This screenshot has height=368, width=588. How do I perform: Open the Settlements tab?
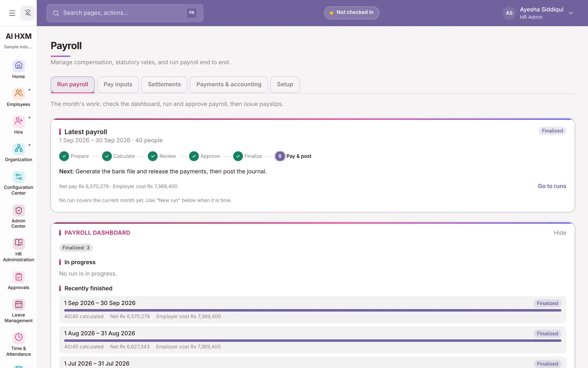(164, 84)
